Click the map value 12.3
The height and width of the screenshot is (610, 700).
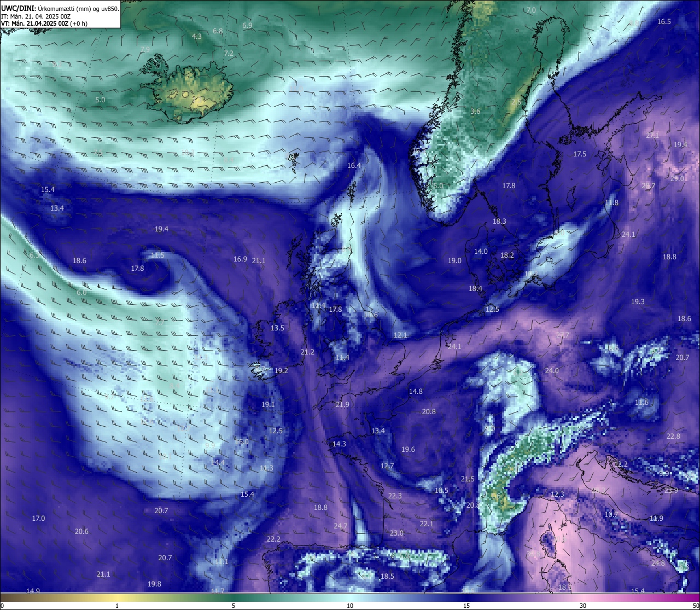click(x=557, y=494)
